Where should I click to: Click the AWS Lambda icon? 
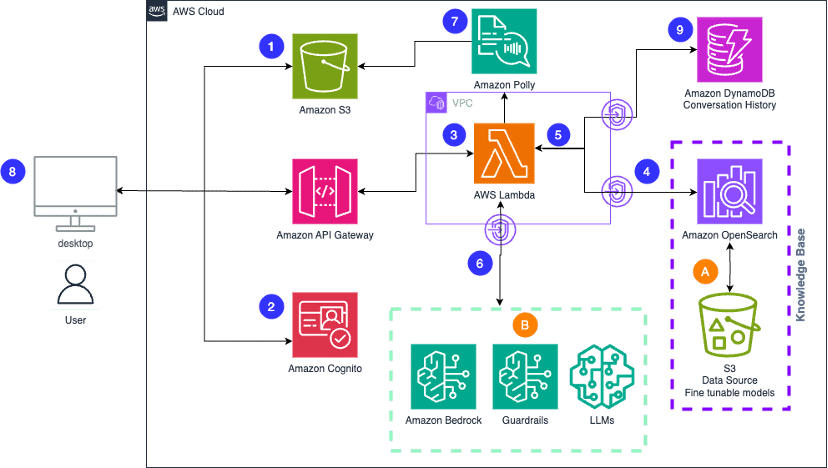pyautogui.click(x=504, y=154)
